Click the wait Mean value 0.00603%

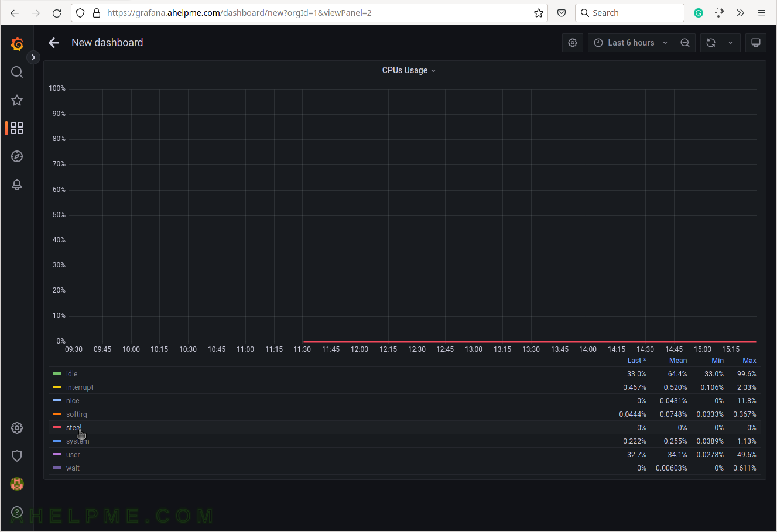(x=672, y=468)
